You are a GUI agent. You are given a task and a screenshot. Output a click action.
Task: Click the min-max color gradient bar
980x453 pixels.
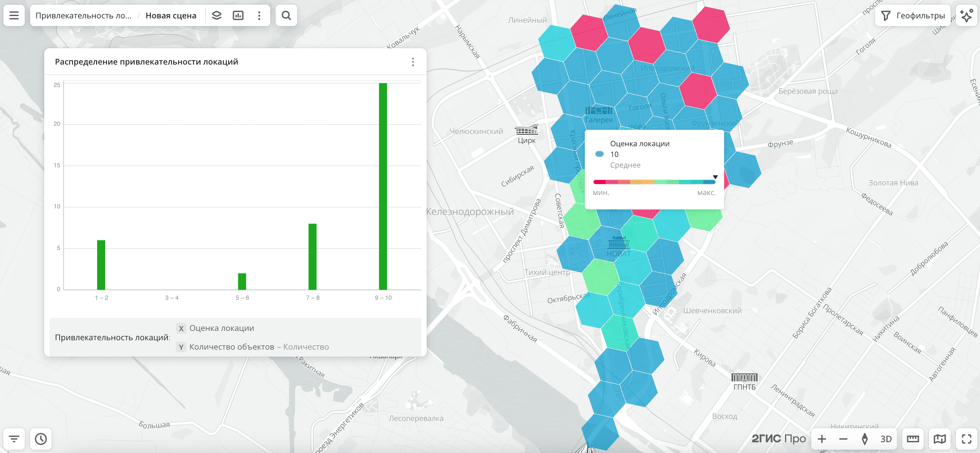[x=654, y=182]
